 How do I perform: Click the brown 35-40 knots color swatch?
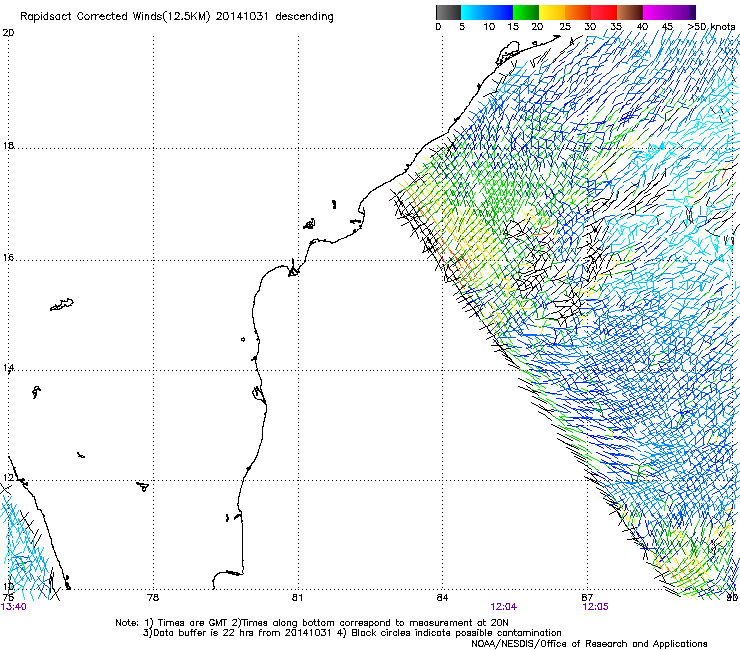tap(630, 12)
